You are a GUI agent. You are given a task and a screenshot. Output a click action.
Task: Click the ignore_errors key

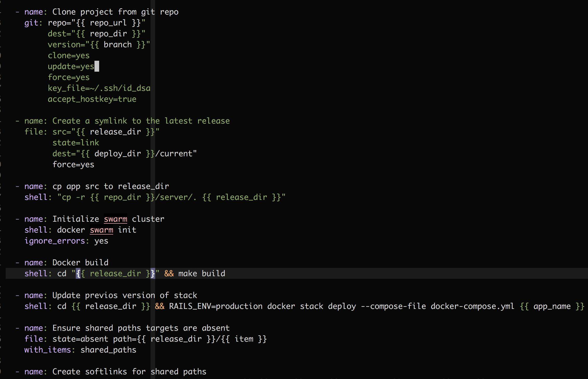(x=54, y=241)
